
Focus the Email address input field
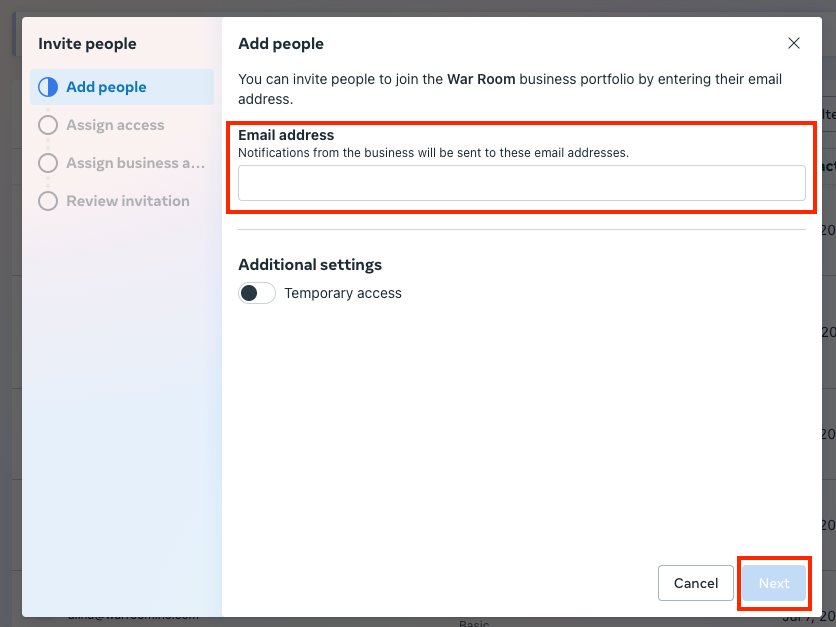coord(521,183)
